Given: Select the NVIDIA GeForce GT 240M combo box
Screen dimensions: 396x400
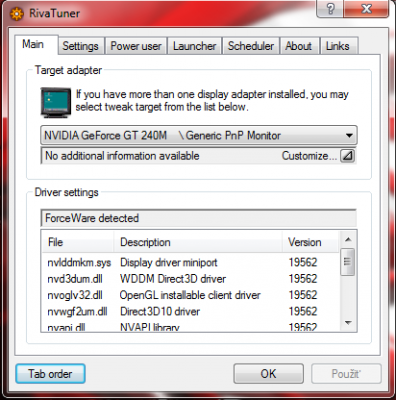Looking at the screenshot, I should pyautogui.click(x=199, y=135).
